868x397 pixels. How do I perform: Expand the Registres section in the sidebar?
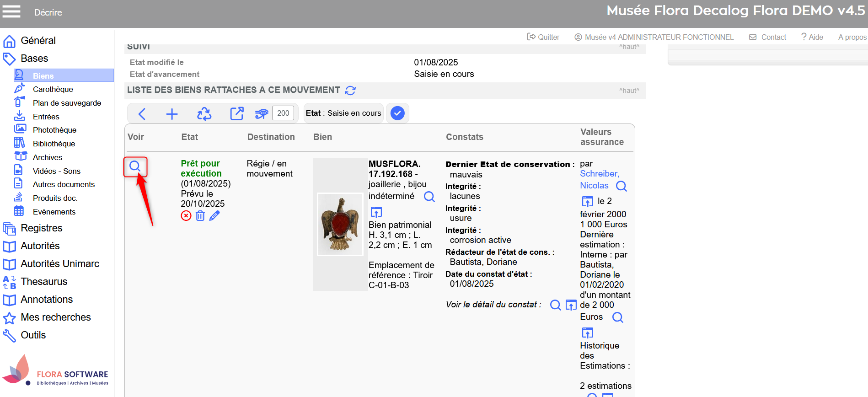coord(41,228)
